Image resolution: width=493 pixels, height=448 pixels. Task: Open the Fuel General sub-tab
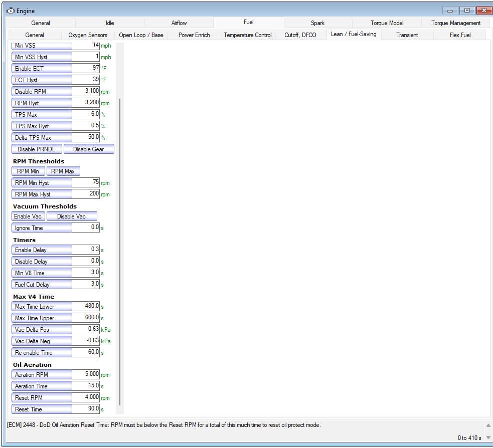35,35
